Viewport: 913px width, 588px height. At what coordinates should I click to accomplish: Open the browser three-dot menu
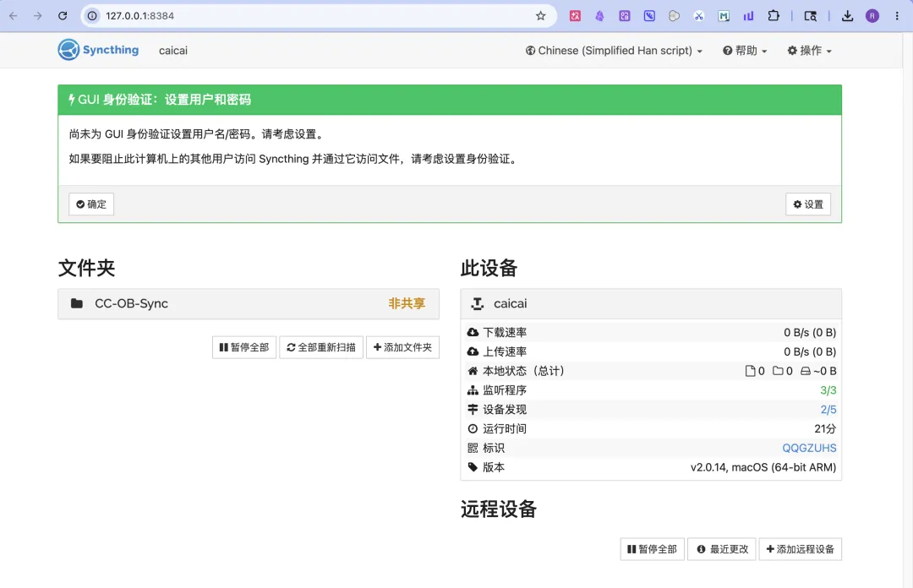[x=897, y=16]
